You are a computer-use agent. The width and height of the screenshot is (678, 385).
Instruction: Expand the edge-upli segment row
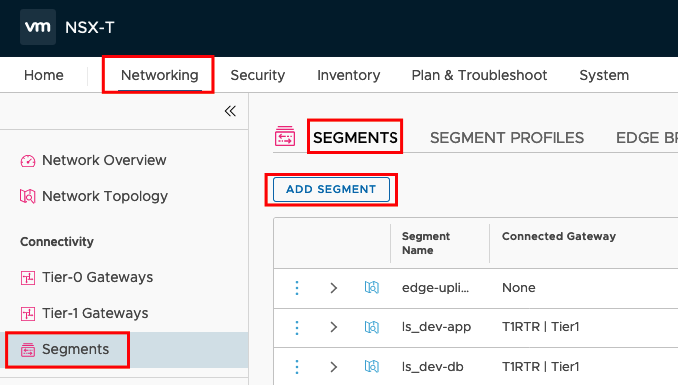[x=333, y=288]
